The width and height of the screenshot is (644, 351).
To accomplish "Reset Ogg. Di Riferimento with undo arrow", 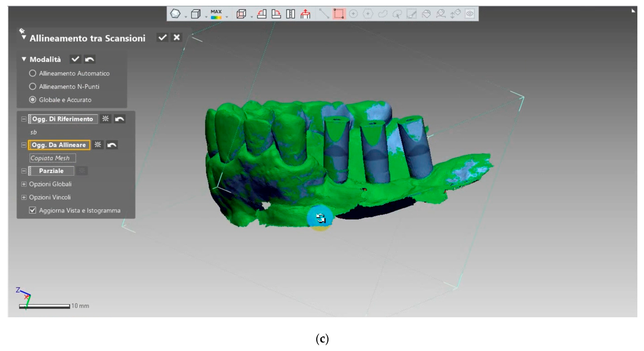I will click(120, 119).
